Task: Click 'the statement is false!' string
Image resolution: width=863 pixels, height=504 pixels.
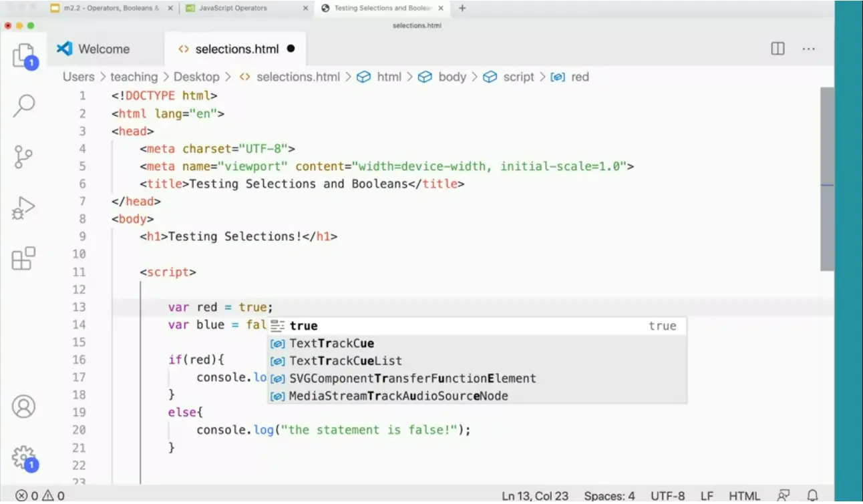Action: [369, 430]
